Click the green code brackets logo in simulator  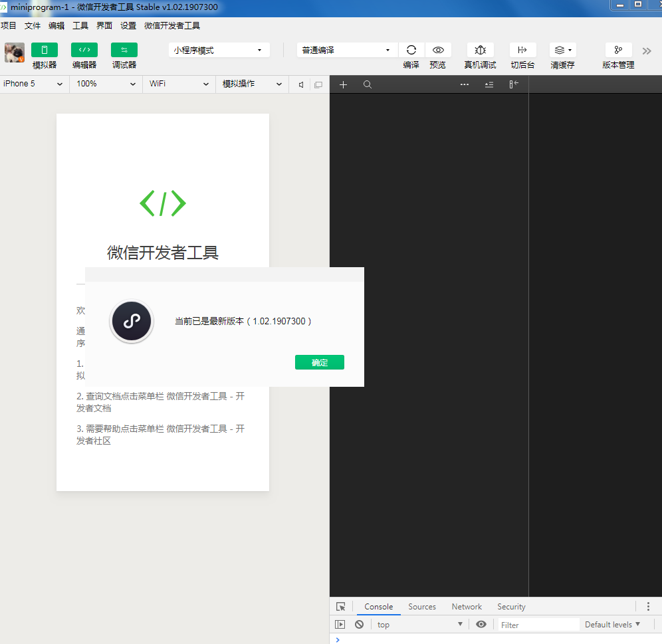pos(163,203)
